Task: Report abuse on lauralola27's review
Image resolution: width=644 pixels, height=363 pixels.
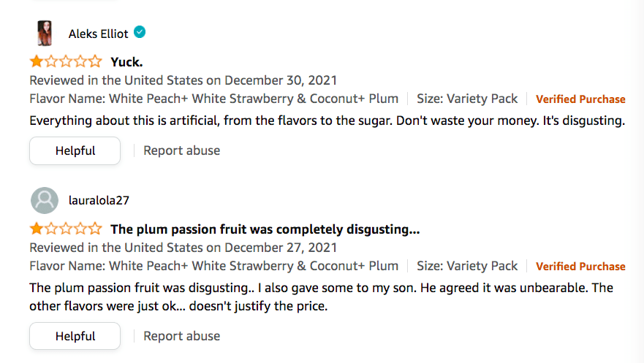Action: tap(181, 336)
